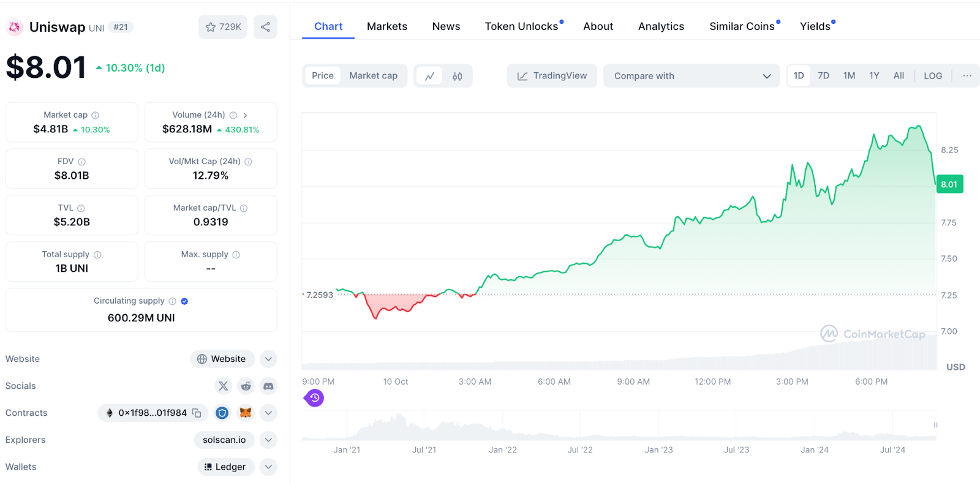Click the Uniswap unicorn logo icon
980x485 pixels.
[14, 27]
